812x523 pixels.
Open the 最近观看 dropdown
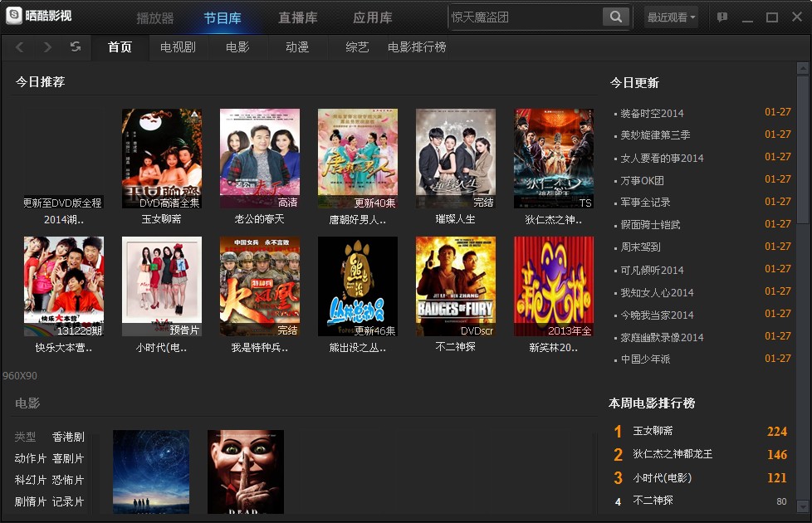pyautogui.click(x=671, y=17)
